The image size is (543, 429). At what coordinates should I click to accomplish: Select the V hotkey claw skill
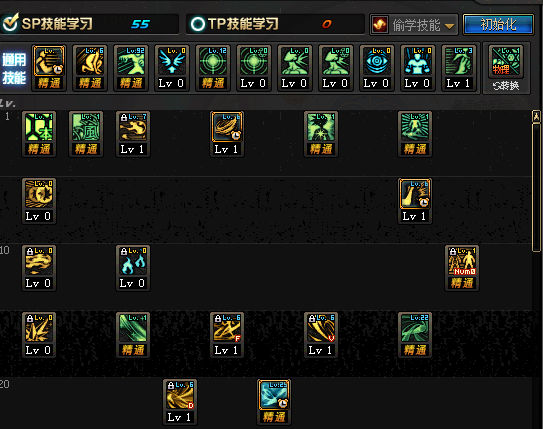point(321,329)
